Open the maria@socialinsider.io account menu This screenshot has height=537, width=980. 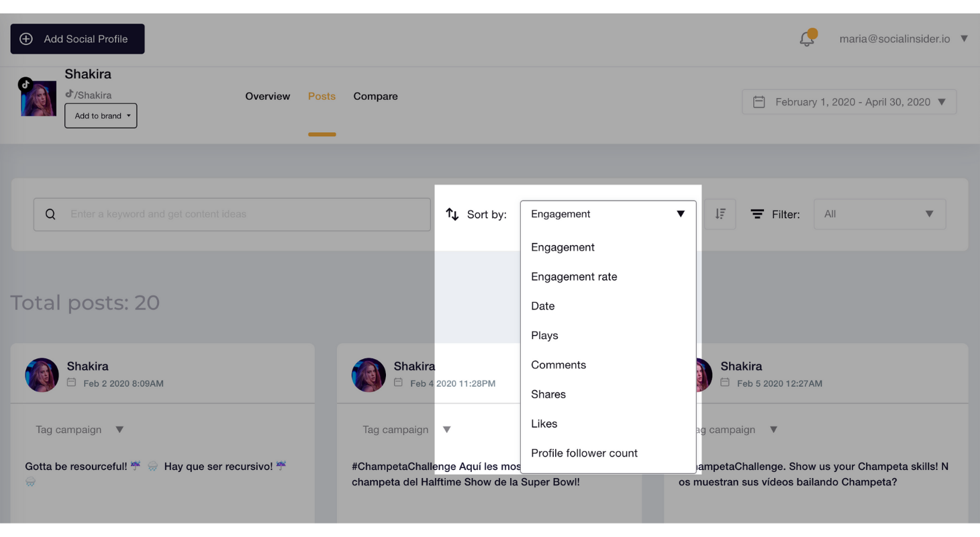pyautogui.click(x=903, y=39)
